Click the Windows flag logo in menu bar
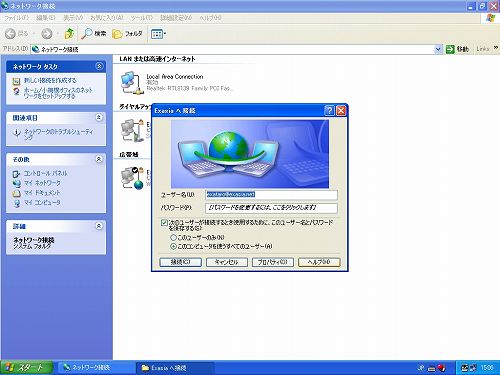Viewport: 500px width, 375px height. (x=490, y=18)
